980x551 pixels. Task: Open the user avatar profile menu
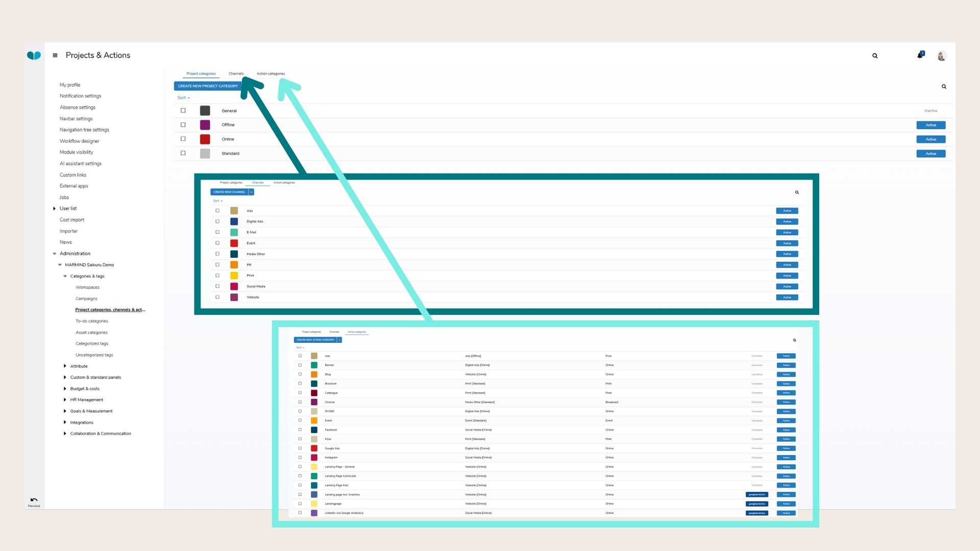(x=942, y=56)
